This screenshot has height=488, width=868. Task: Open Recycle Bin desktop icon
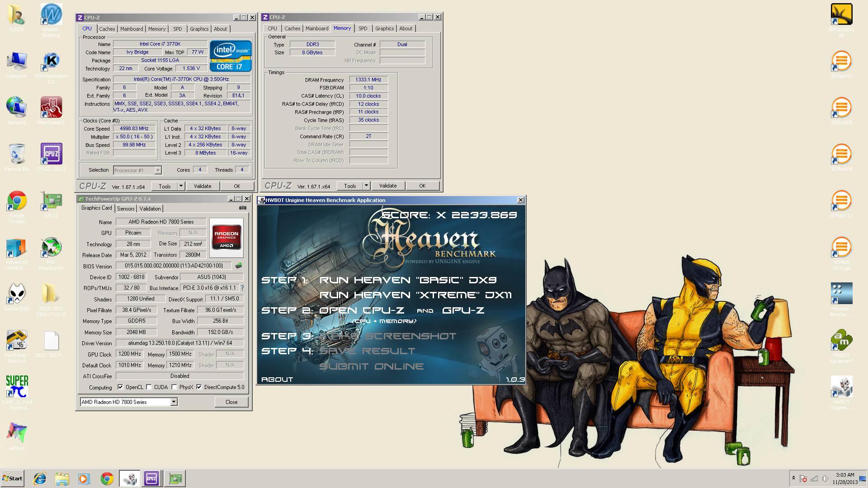click(17, 157)
